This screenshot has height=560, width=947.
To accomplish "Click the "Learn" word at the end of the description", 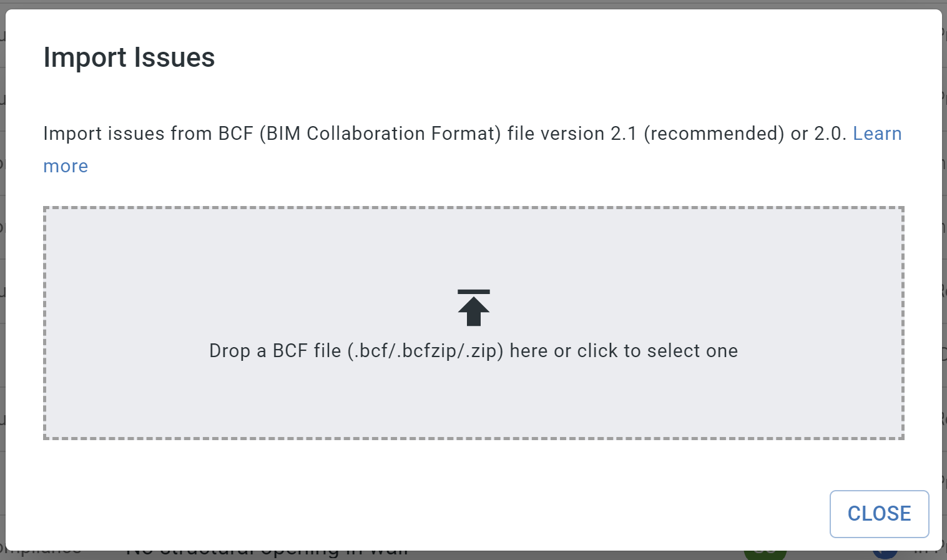I will (877, 134).
